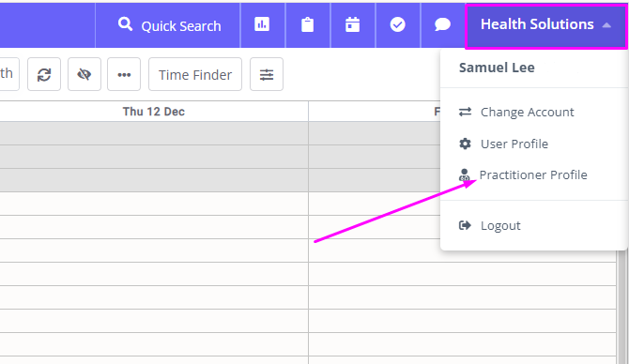Image resolution: width=629 pixels, height=364 pixels.
Task: Toggle the crossed-eye visibility button
Action: (84, 74)
